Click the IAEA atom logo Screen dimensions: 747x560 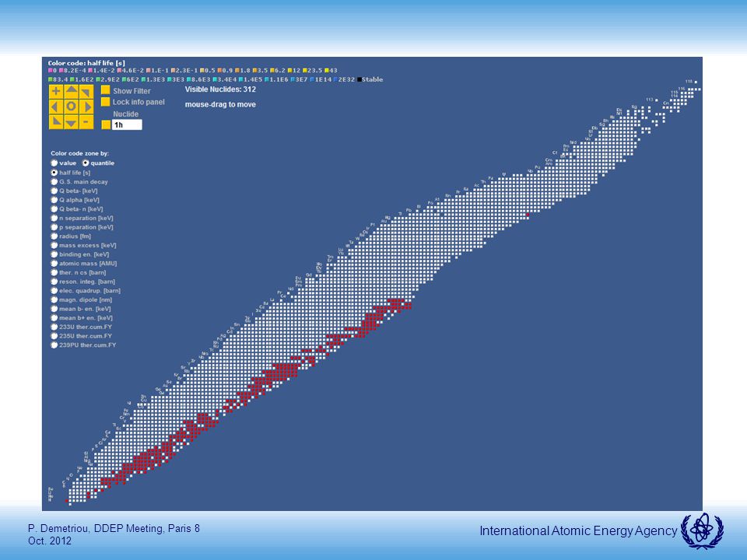(x=702, y=530)
